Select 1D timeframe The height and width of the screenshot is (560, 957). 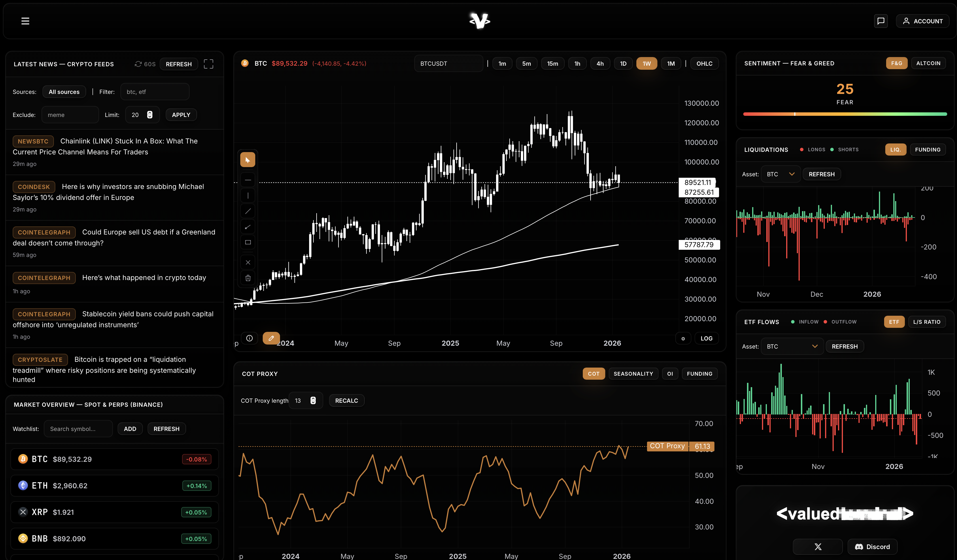623,63
